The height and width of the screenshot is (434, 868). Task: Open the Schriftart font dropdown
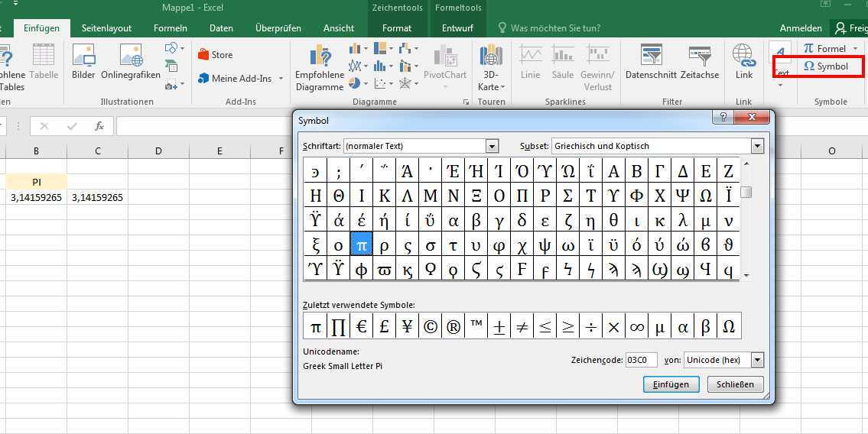coord(493,146)
